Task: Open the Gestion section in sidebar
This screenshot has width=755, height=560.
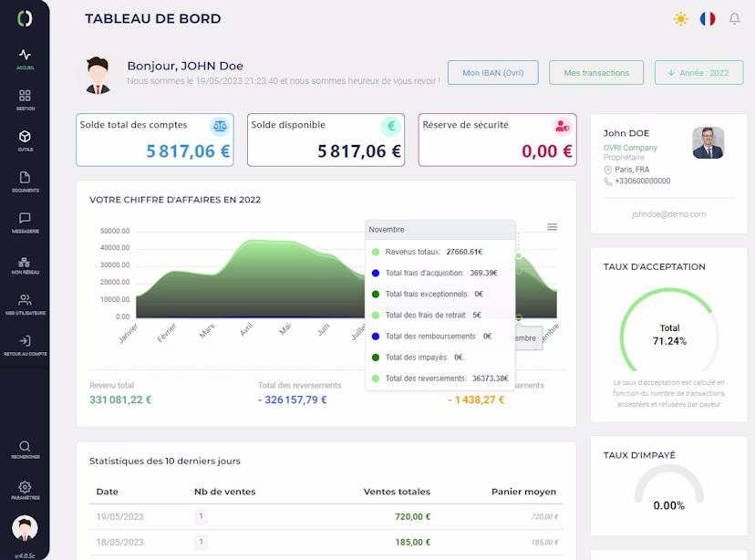Action: (x=25, y=99)
